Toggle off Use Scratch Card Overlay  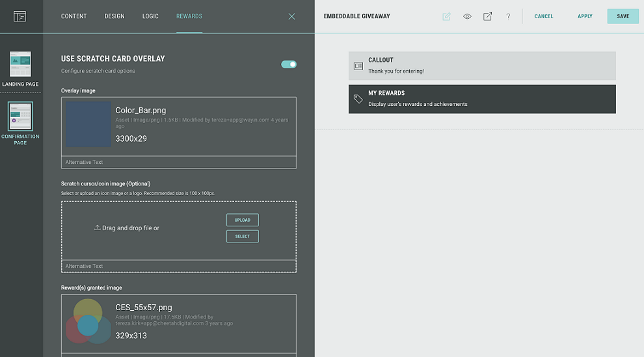pos(289,64)
